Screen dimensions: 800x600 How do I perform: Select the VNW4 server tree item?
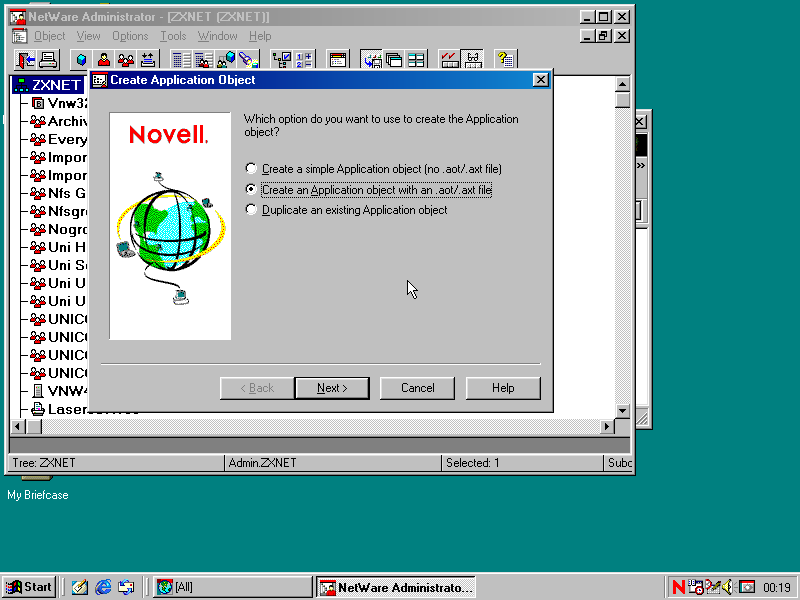coord(59,391)
